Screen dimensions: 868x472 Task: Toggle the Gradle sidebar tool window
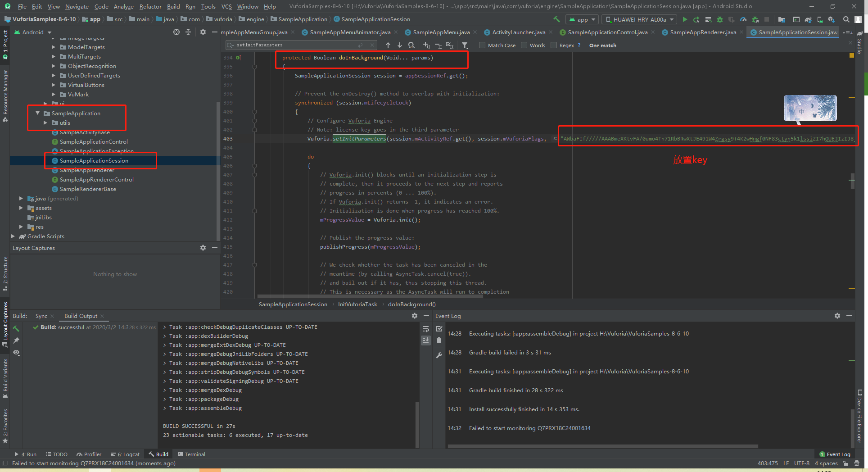[x=859, y=43]
